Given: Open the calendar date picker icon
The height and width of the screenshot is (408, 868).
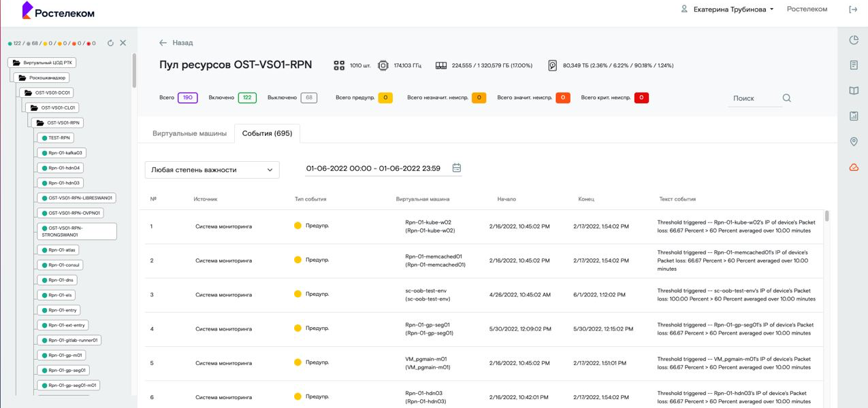Looking at the screenshot, I should click(x=457, y=168).
